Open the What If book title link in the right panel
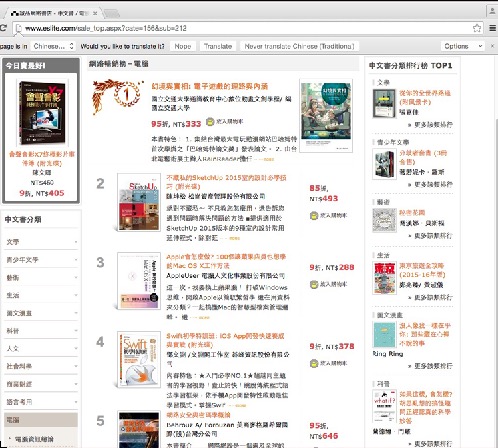This screenshot has width=498, height=448. pyautogui.click(x=425, y=407)
